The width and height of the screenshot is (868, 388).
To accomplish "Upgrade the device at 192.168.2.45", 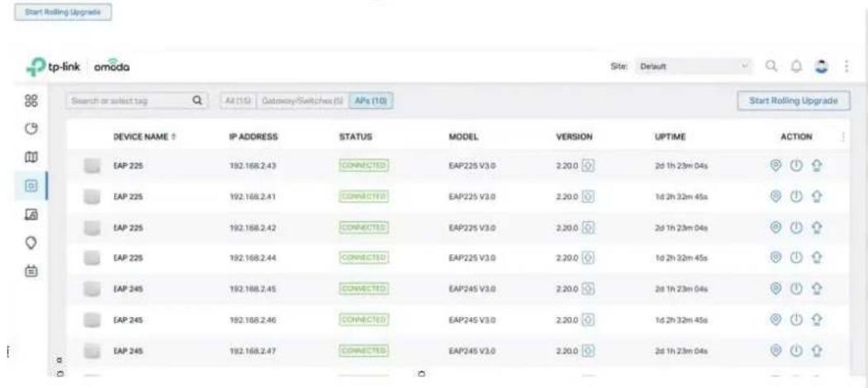I will pyautogui.click(x=817, y=288).
